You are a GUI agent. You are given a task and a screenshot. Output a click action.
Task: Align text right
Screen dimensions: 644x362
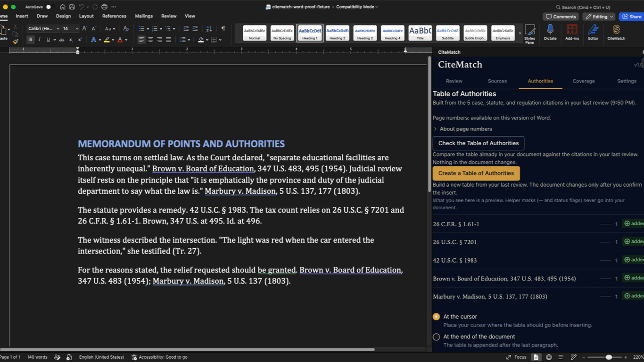159,40
